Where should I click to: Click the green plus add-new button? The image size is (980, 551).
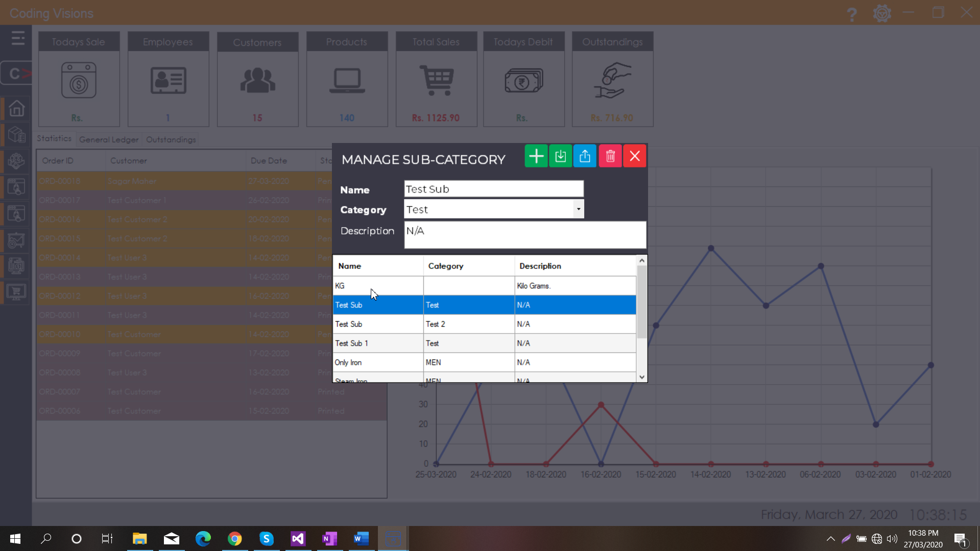pyautogui.click(x=536, y=156)
